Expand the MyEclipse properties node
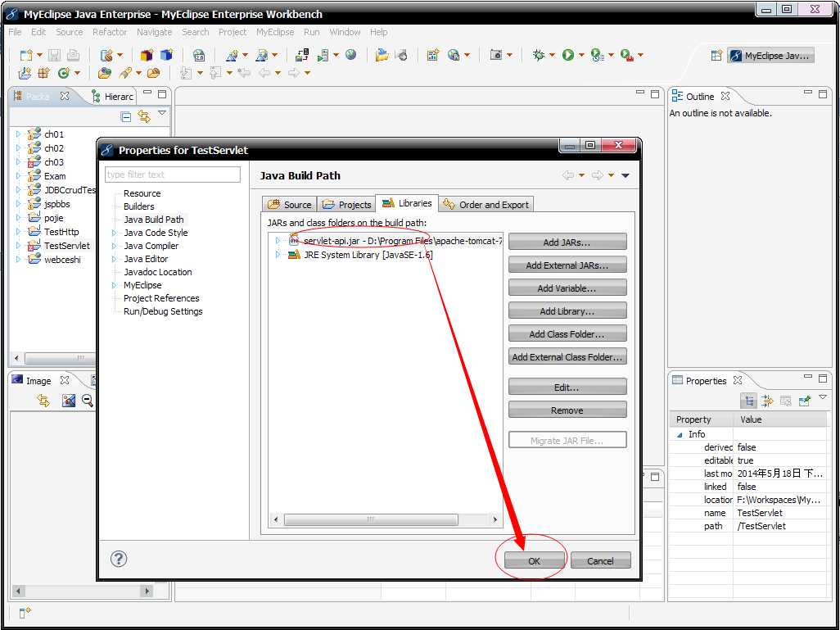Screen dimensions: 840x630 click(114, 285)
